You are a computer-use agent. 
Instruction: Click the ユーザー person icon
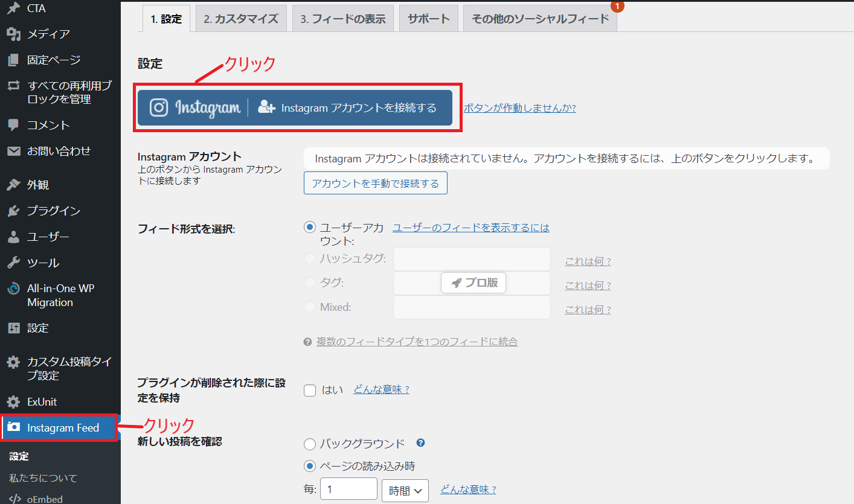(13, 237)
